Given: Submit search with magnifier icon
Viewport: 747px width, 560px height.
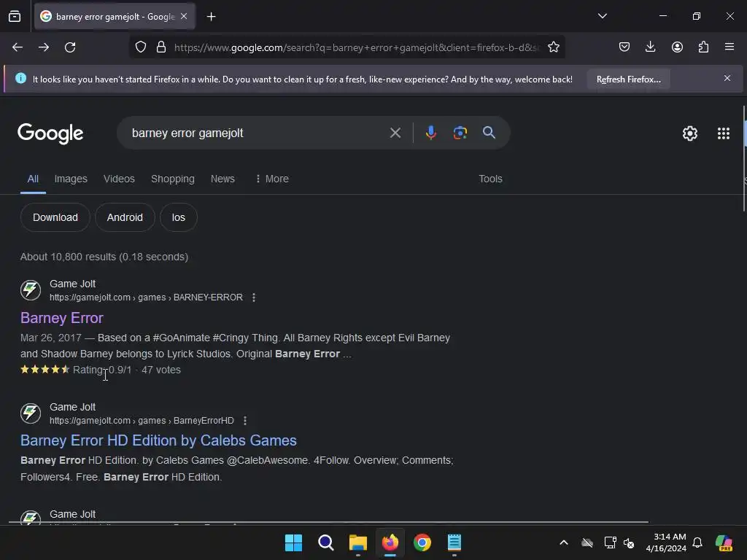Looking at the screenshot, I should (489, 133).
